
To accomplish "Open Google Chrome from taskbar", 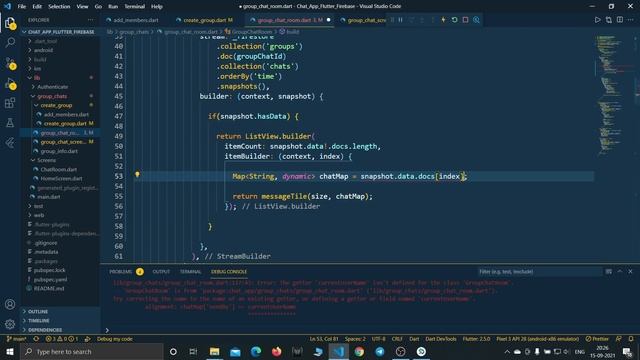I will click(x=359, y=351).
